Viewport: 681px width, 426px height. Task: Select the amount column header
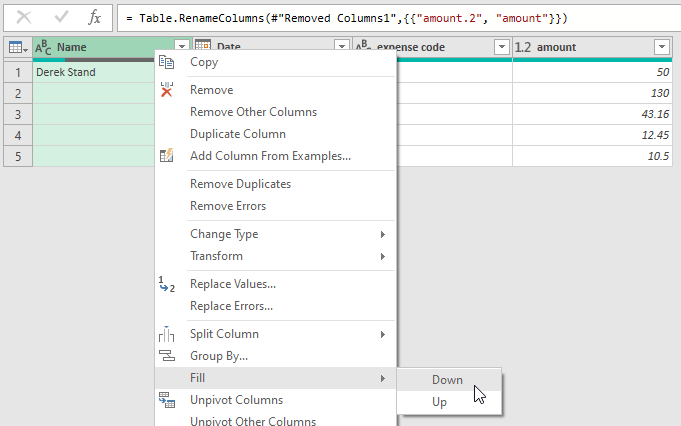(x=592, y=47)
